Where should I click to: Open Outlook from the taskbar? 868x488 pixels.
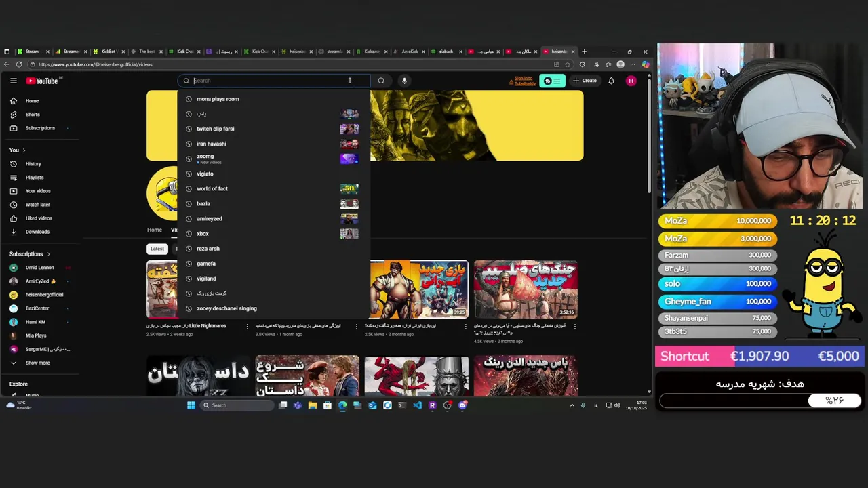coord(372,405)
